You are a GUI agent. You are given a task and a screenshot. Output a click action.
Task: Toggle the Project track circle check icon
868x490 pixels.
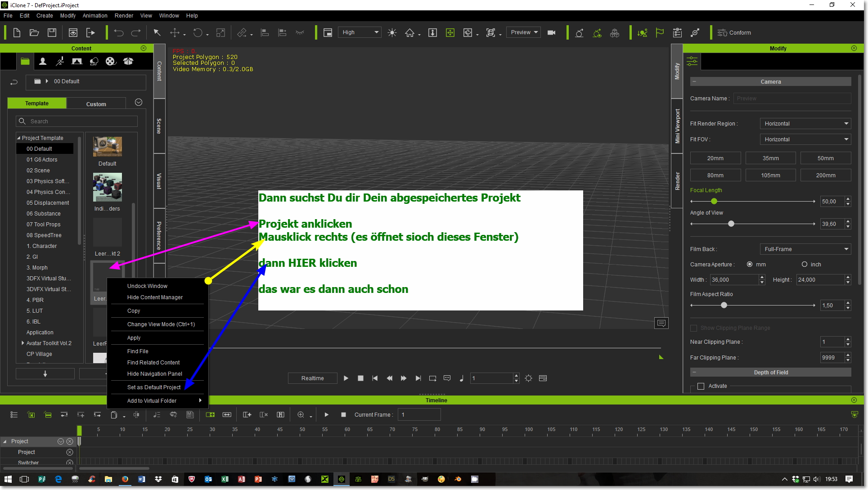coord(61,441)
